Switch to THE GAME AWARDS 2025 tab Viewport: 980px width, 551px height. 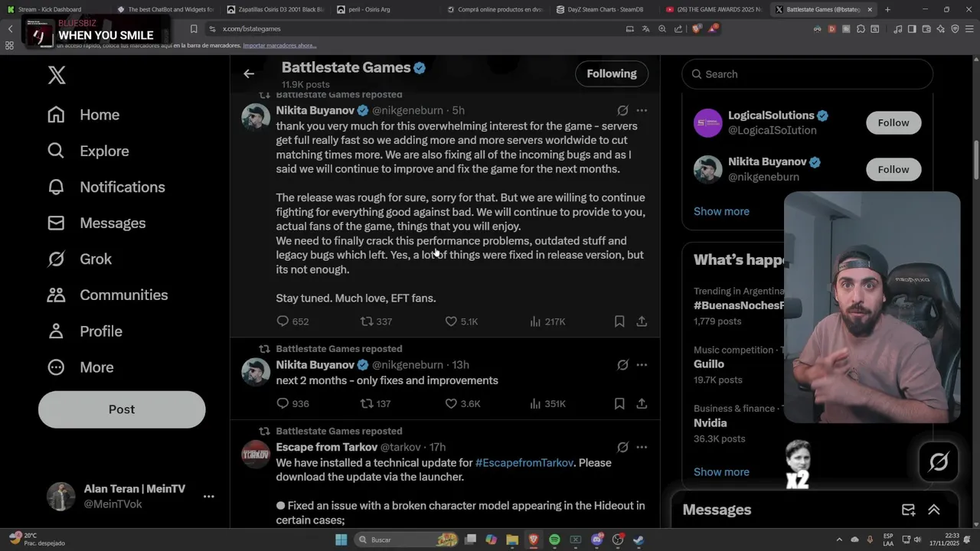714,9
